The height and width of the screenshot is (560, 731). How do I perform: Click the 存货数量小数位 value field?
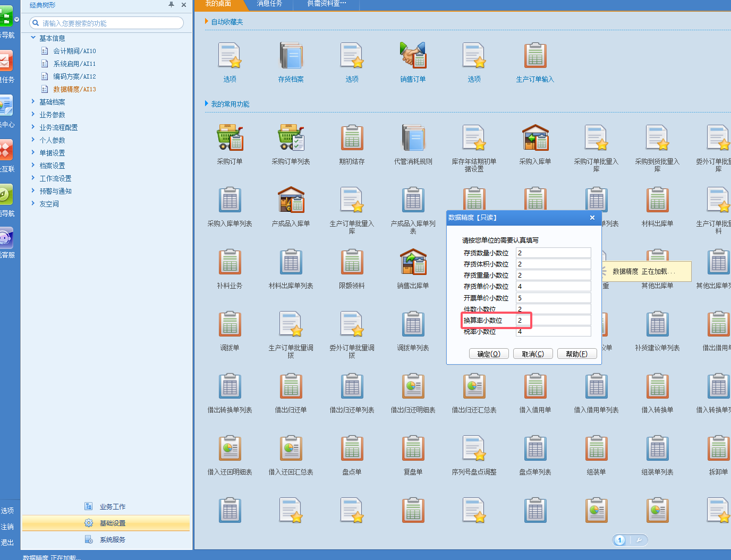pos(554,253)
